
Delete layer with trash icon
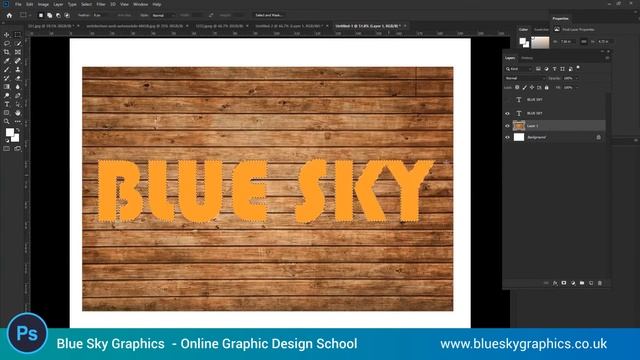(x=600, y=283)
